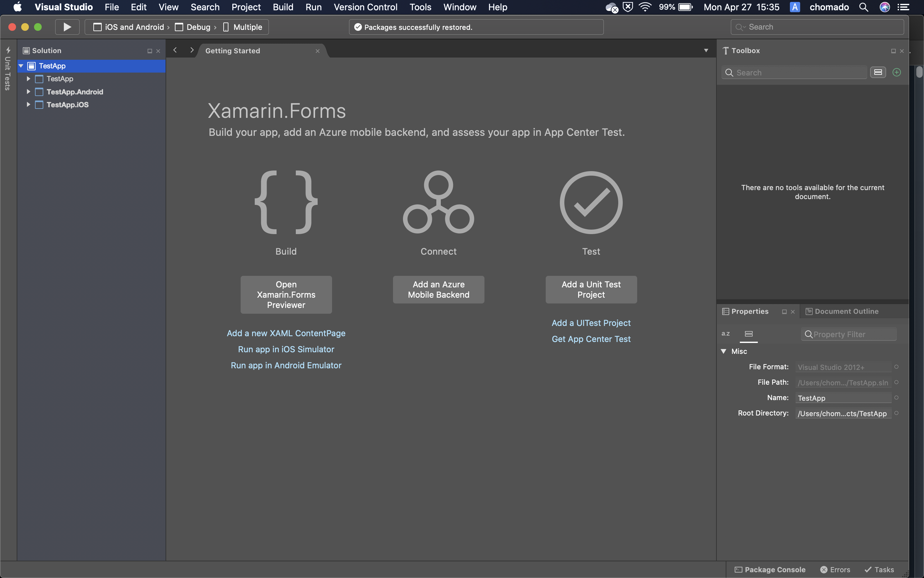Open the Apple menu

(x=18, y=7)
